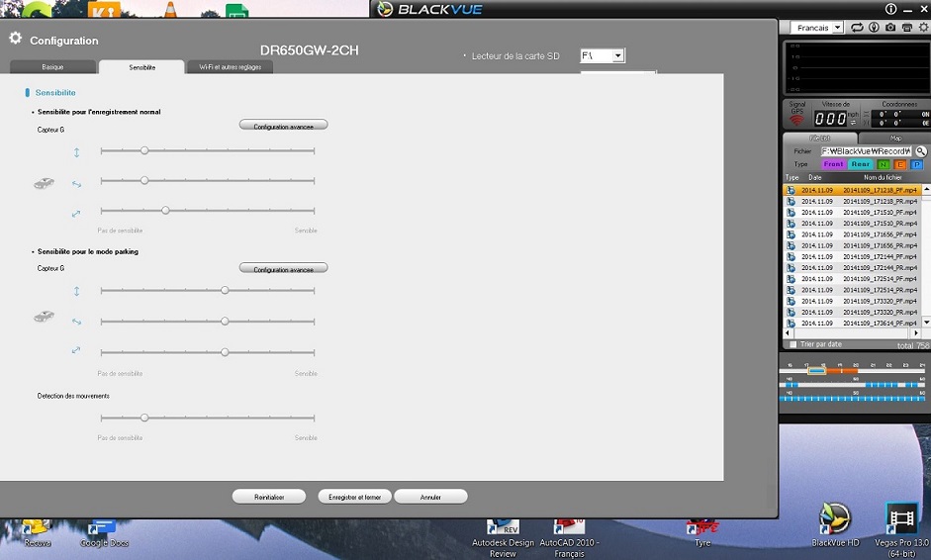Click the red GPS signal icon
Viewport: 931px width, 560px height.
tap(796, 121)
